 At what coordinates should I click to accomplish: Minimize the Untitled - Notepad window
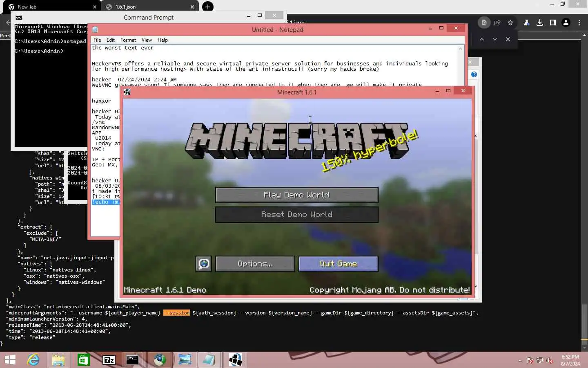pos(430,28)
